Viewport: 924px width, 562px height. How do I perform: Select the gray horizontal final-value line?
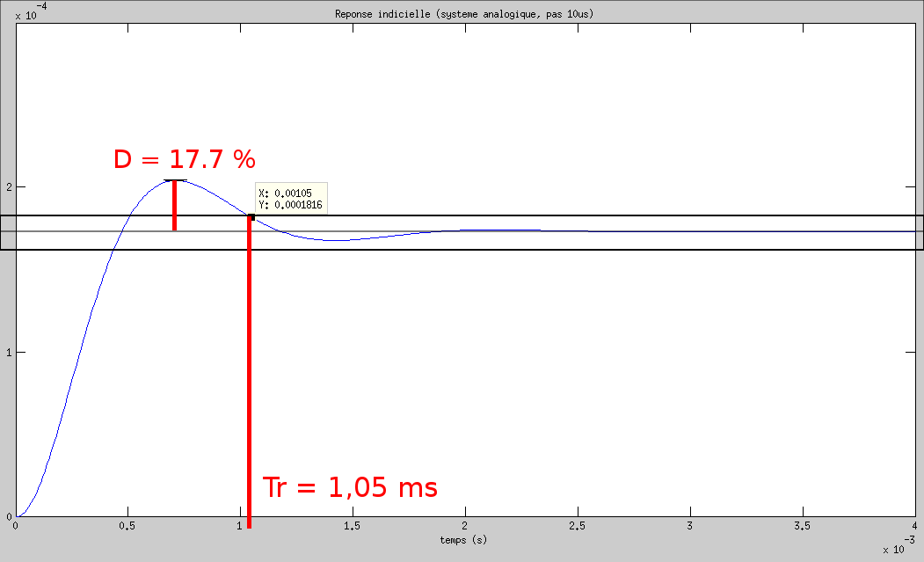tap(615, 231)
